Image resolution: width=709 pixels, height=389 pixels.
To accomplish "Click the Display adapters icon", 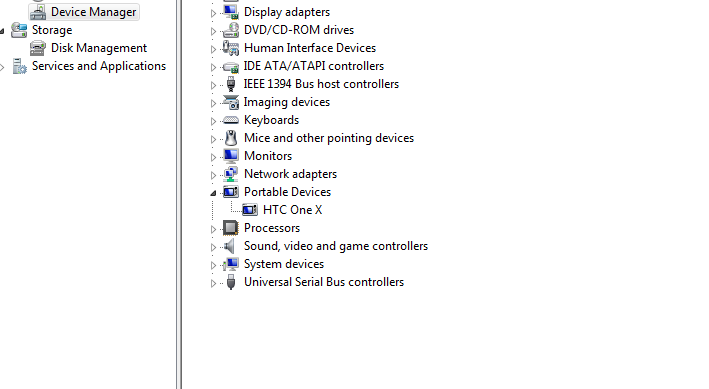I will (231, 11).
